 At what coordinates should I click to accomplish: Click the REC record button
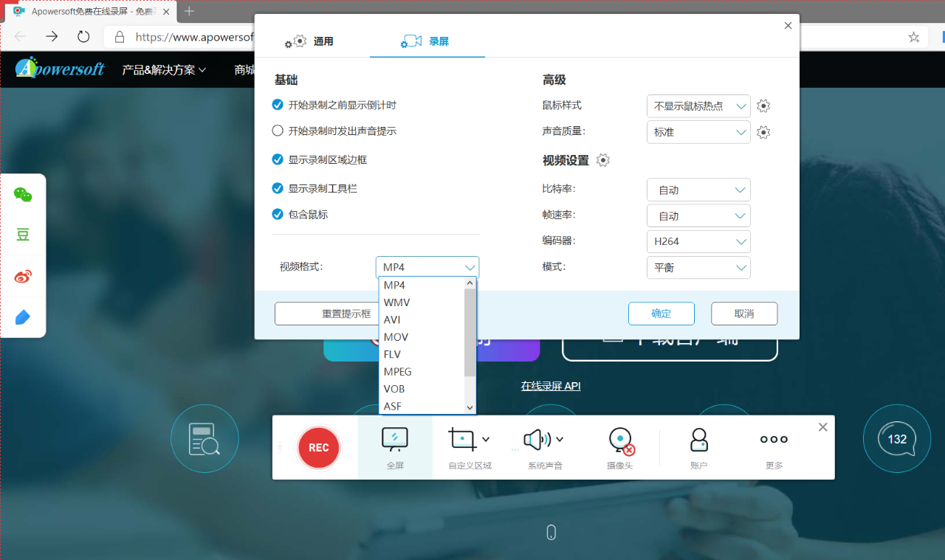318,447
